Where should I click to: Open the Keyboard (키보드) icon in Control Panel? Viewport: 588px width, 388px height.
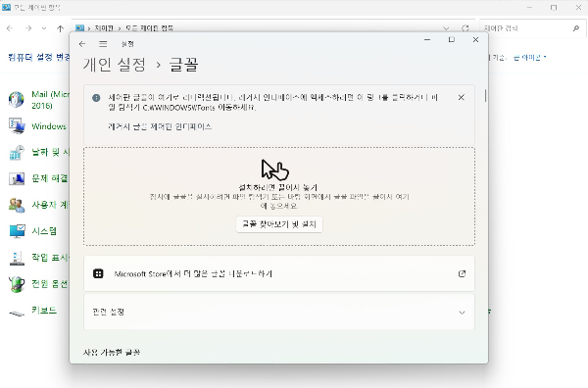[17, 313]
